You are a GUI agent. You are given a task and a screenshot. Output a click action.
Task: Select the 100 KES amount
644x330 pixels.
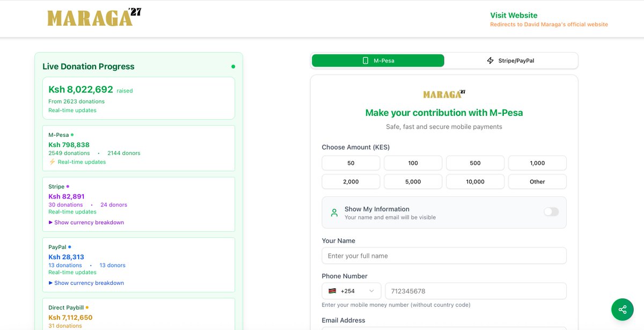click(x=413, y=163)
